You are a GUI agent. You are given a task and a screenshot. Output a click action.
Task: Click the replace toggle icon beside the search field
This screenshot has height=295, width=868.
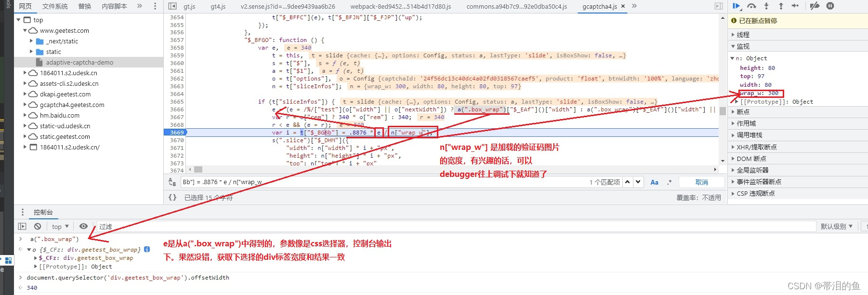[x=172, y=182]
